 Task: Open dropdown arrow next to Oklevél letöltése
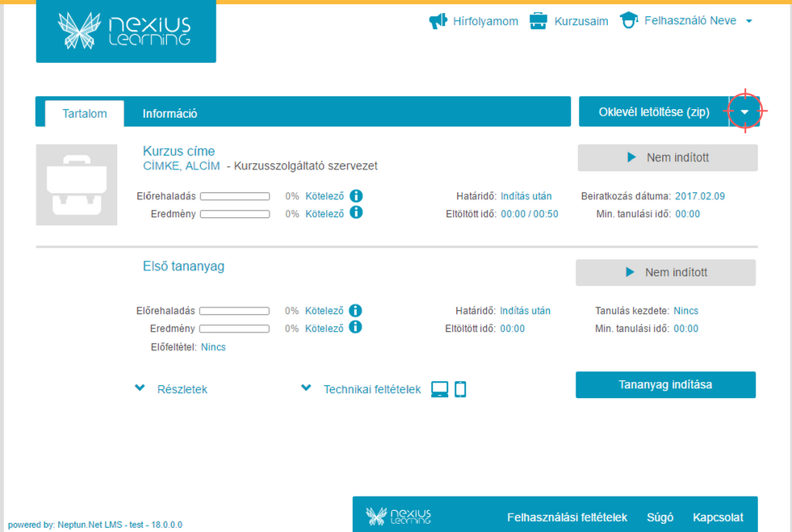click(x=744, y=112)
